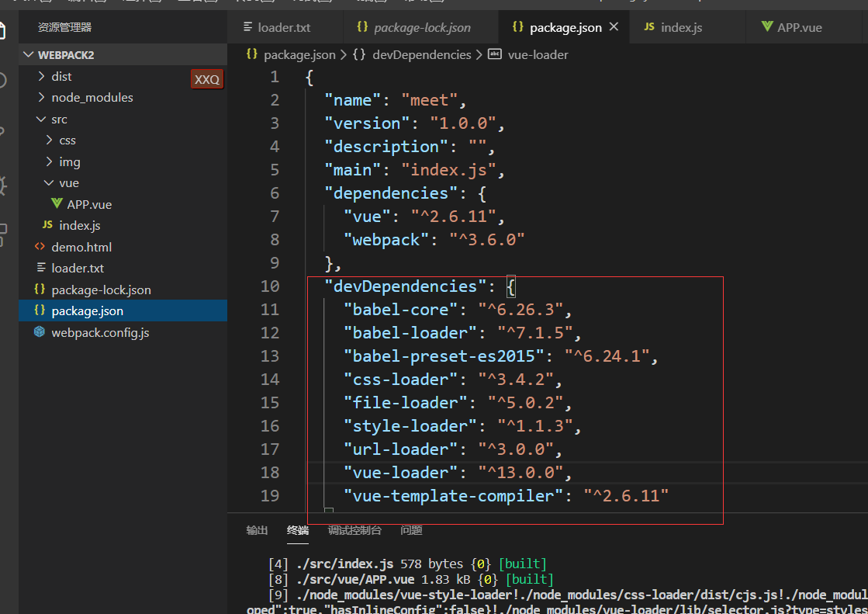This screenshot has width=868, height=614.
Task: Click the webpack icon beside webpack.config.js
Action: click(x=40, y=332)
